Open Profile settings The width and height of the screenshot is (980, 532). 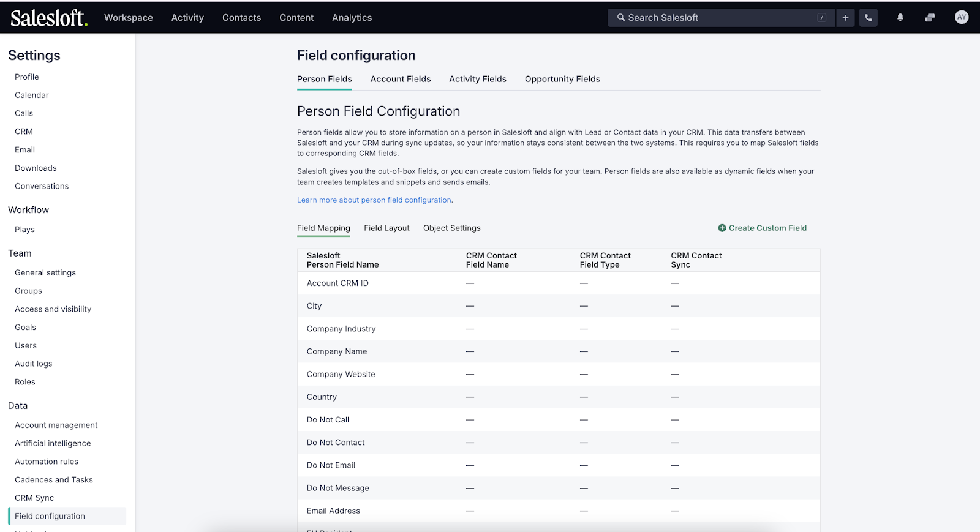27,77
